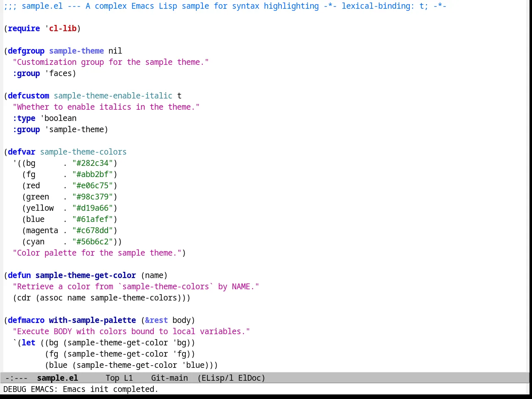Click ELisp/l major mode indicator
Screen dimensions: 532x399
click(x=218, y=378)
